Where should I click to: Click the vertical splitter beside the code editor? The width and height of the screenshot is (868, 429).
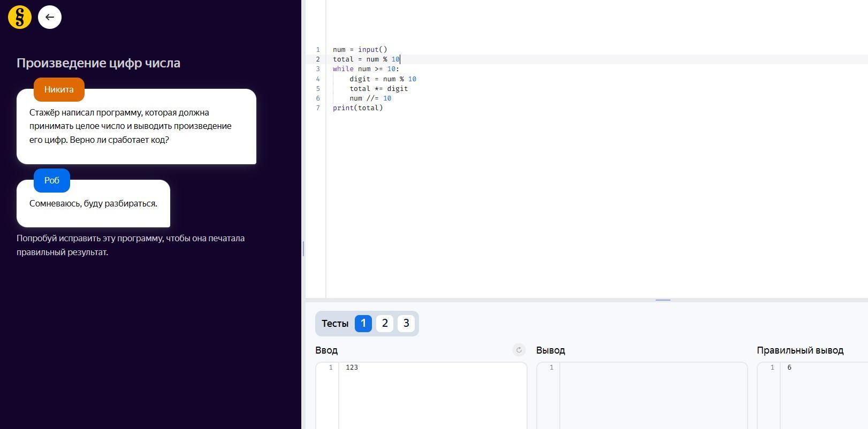click(303, 249)
